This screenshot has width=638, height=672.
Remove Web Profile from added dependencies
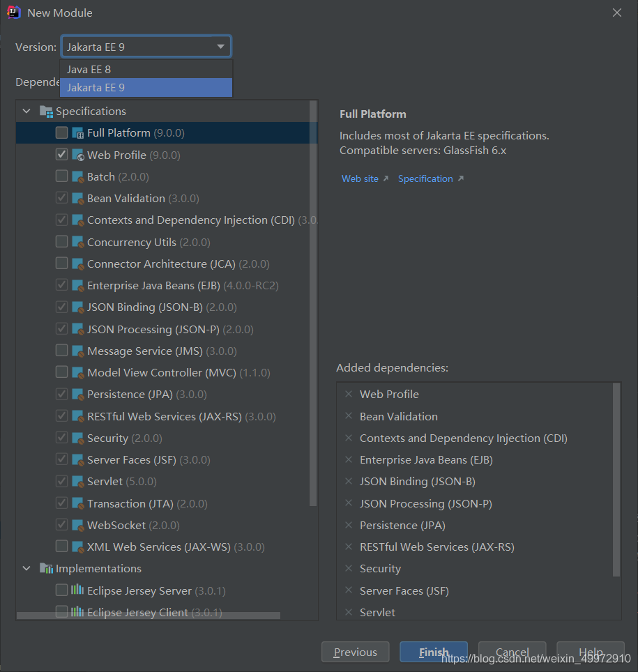coord(349,394)
